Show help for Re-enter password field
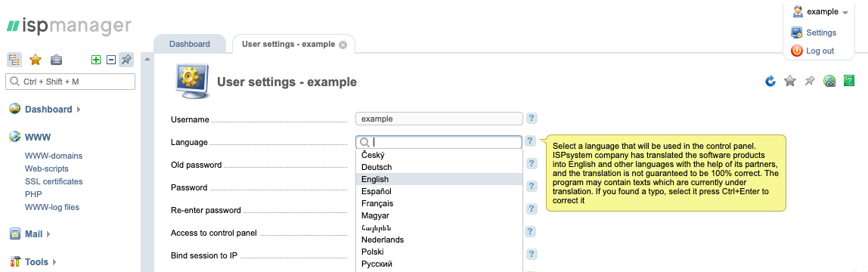Screen dimensions: 868x272 (532, 209)
